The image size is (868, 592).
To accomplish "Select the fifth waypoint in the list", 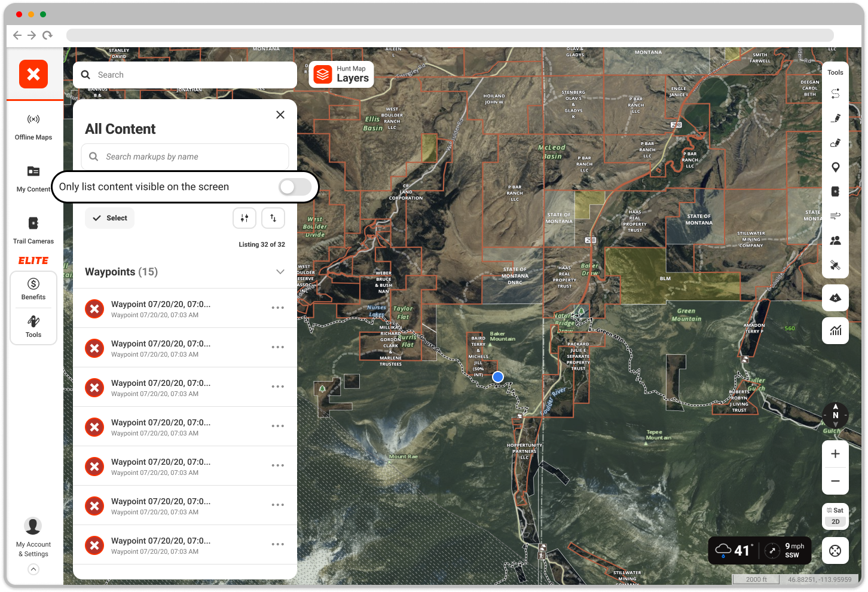I will pos(185,466).
